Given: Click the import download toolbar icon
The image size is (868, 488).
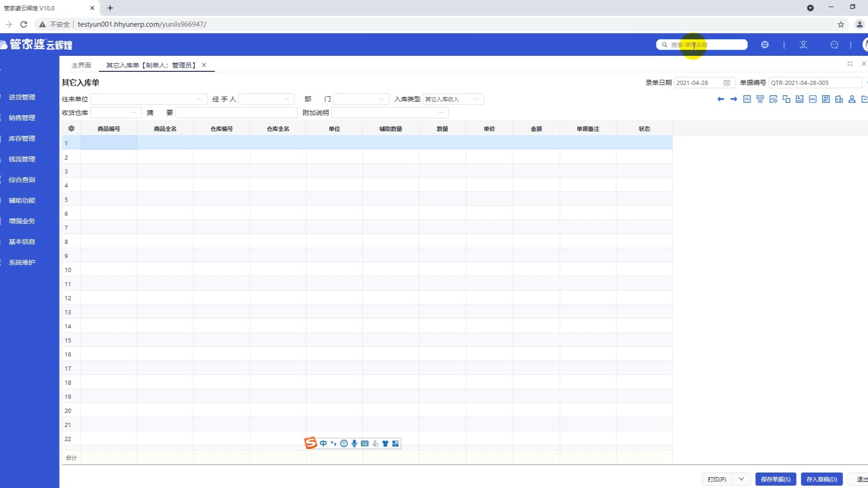Looking at the screenshot, I should [799, 99].
